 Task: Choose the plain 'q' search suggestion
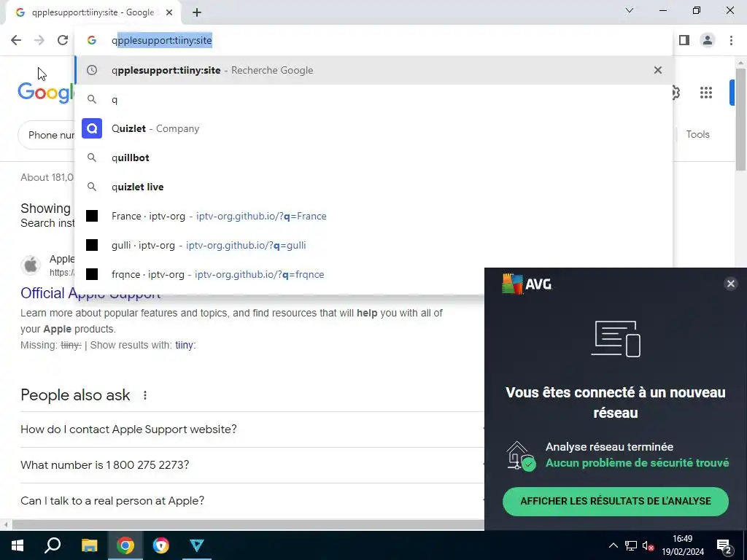[x=373, y=99]
